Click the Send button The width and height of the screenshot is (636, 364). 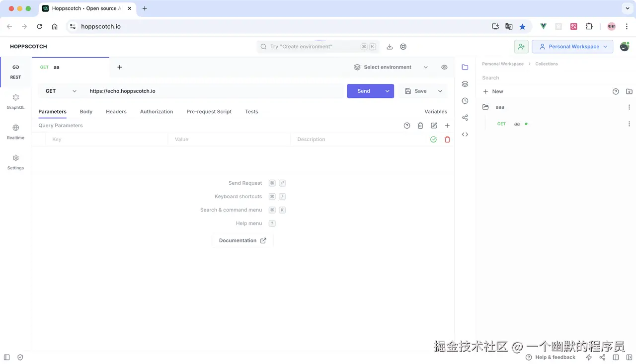click(x=364, y=91)
